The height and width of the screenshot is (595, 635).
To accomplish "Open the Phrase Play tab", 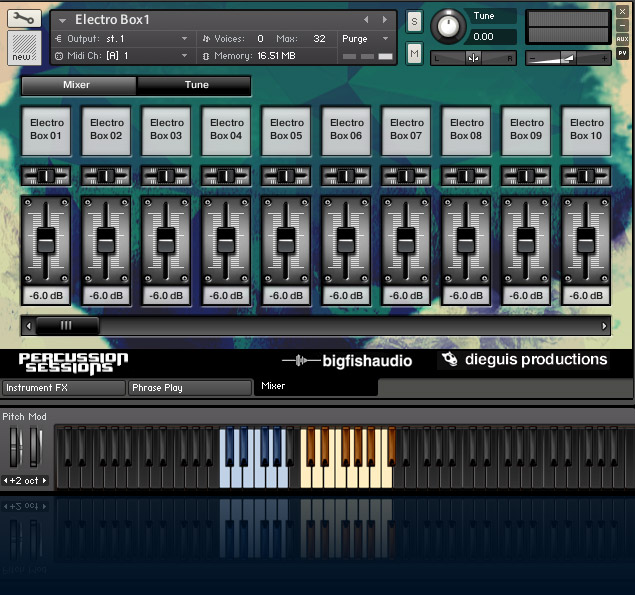I will (x=190, y=388).
